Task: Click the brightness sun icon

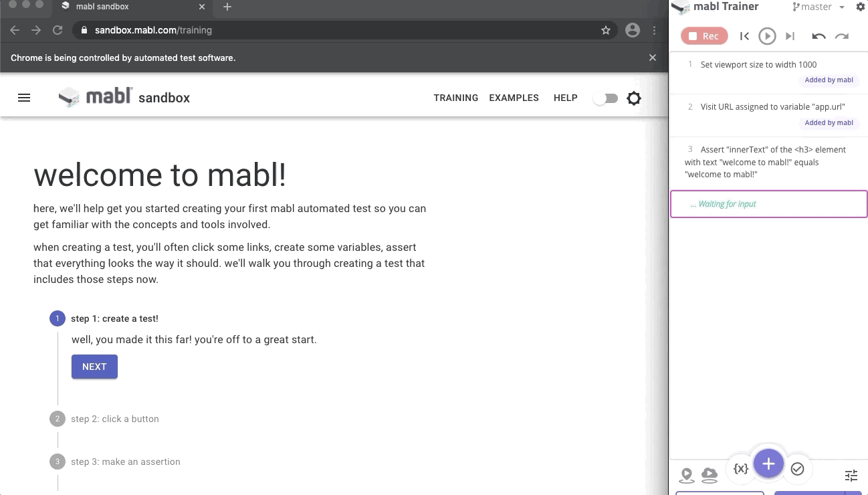Action: [634, 98]
